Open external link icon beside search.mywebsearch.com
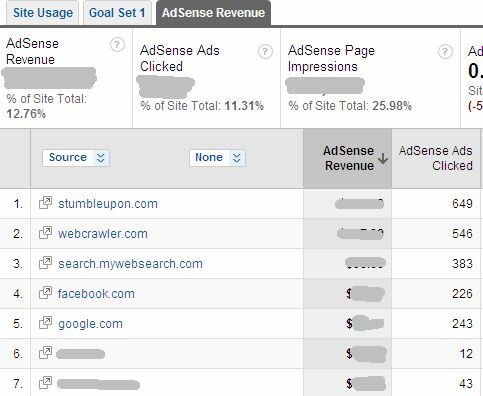This screenshot has width=483, height=396. pyautogui.click(x=45, y=263)
